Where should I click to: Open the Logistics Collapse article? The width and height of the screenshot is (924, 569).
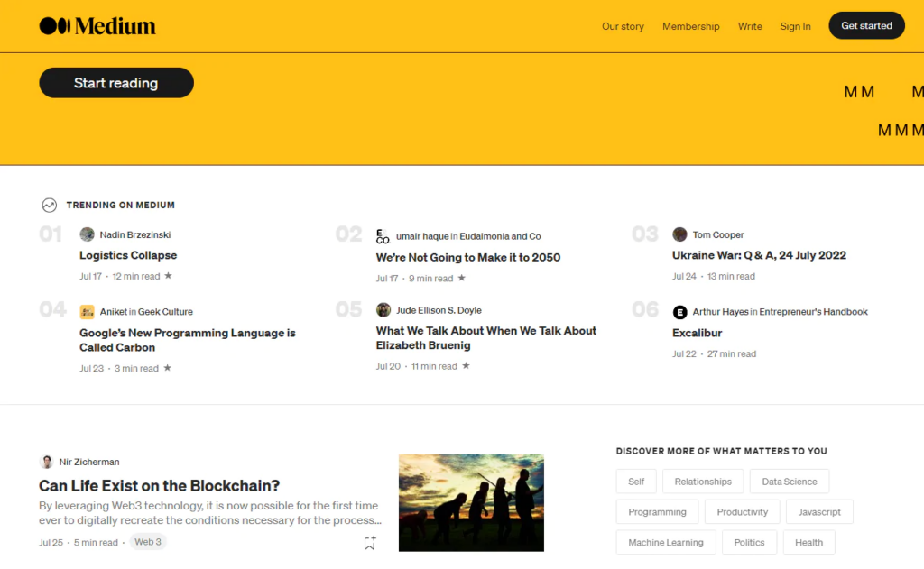128,255
